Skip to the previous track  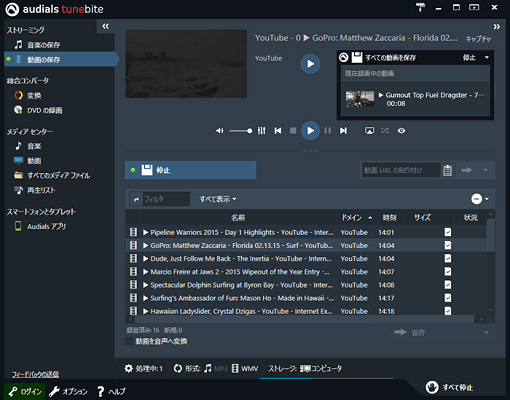point(278,131)
